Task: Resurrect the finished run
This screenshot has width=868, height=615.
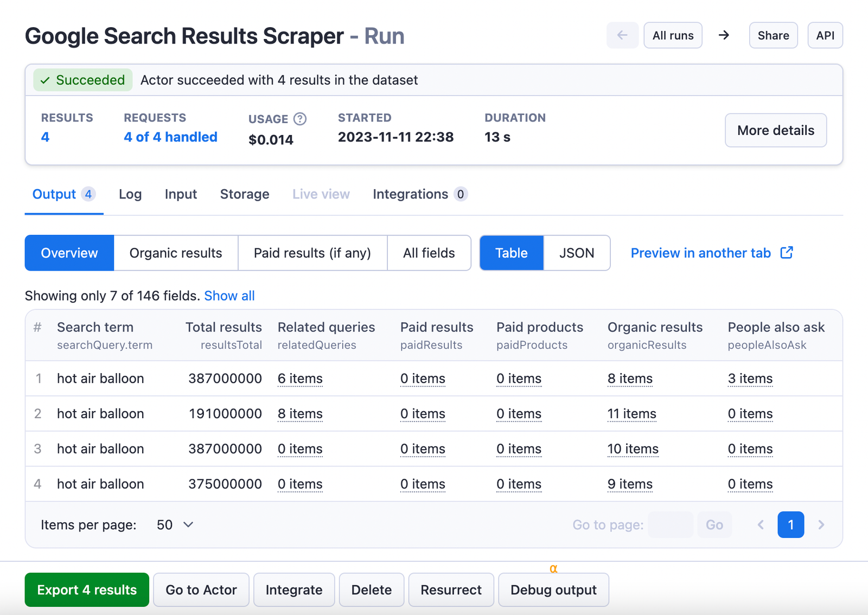Action: tap(451, 590)
